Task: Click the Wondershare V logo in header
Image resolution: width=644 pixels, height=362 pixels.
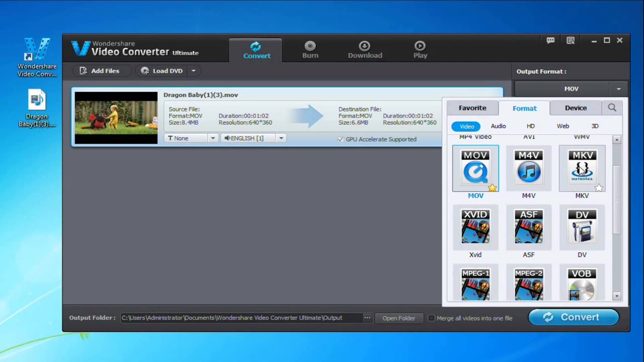Action: [80, 48]
